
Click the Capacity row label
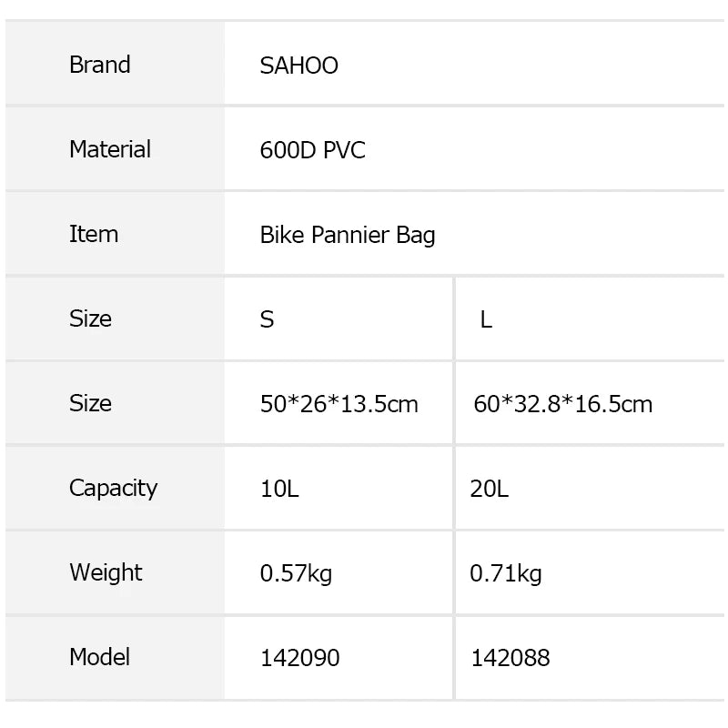pos(113,488)
